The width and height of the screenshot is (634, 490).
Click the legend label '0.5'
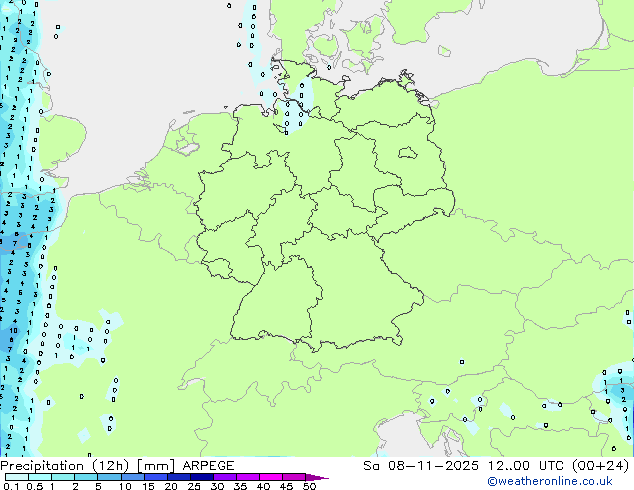pos(35,486)
